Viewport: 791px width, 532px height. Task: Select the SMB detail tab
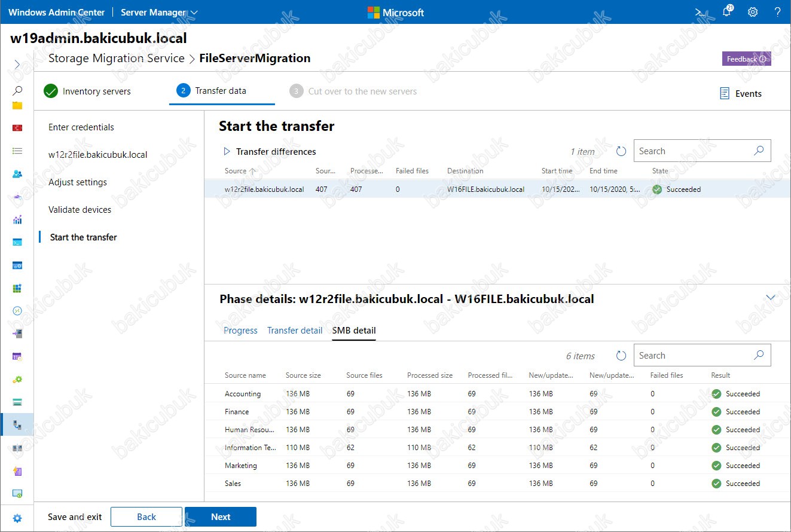coord(354,330)
